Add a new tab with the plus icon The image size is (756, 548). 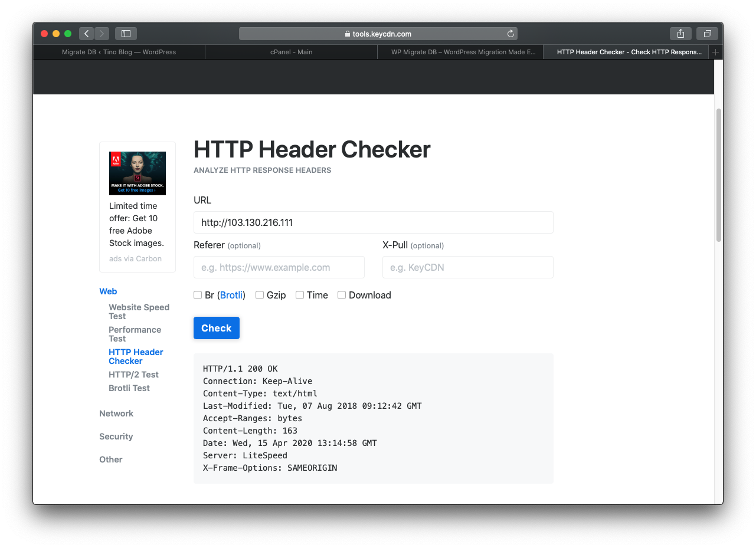pyautogui.click(x=715, y=52)
